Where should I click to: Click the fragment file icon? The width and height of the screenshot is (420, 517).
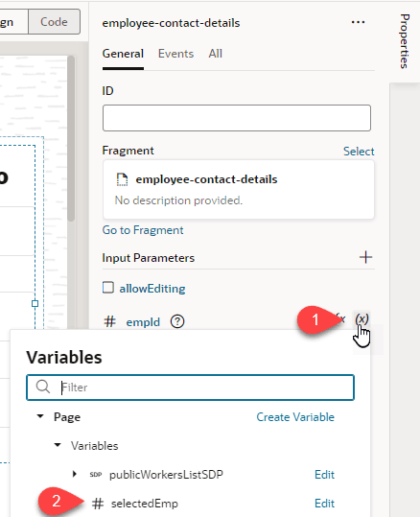click(122, 179)
